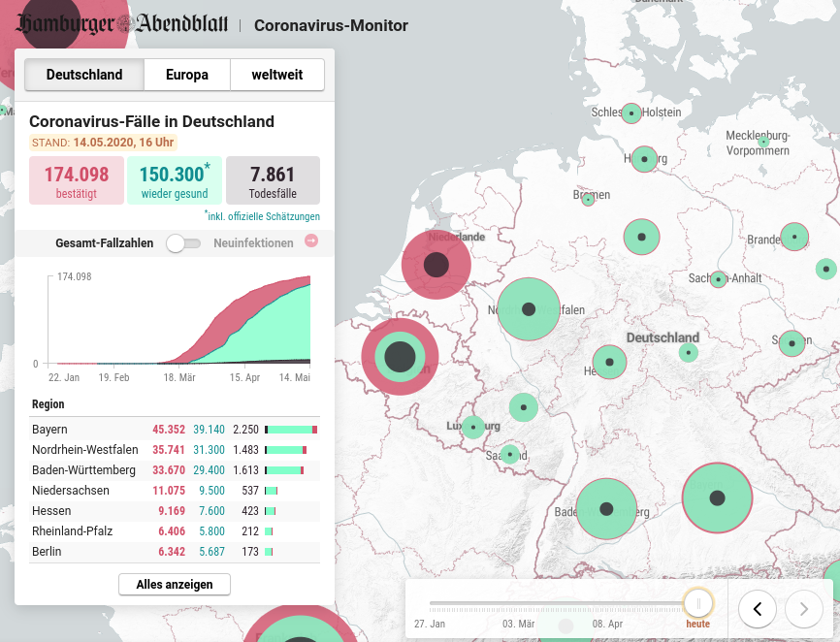Select the Nordrhein-Westfalen bubble on map

[x=529, y=309]
